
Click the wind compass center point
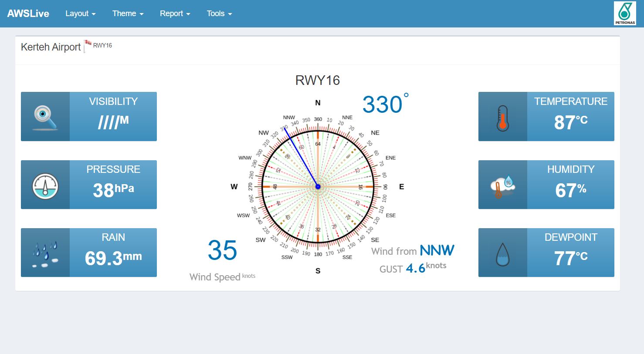(318, 187)
